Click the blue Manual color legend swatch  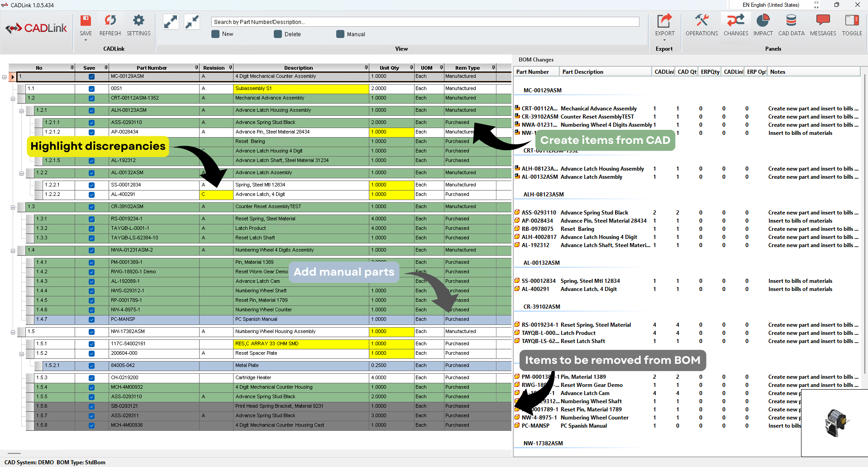(x=340, y=34)
